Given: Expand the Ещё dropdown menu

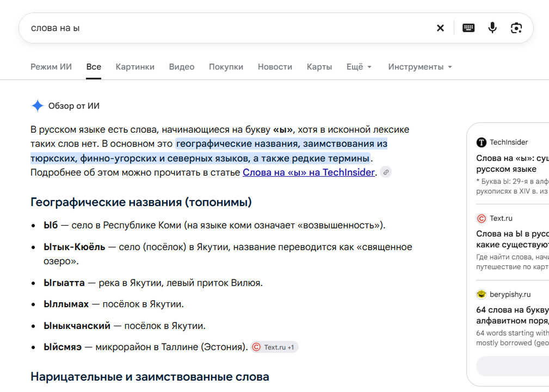Looking at the screenshot, I should 359,67.
